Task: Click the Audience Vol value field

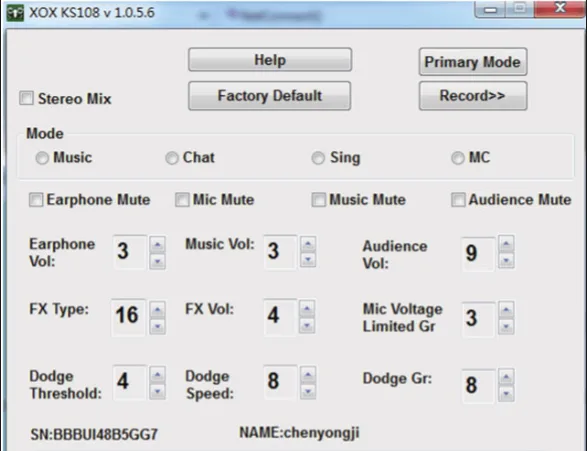Action: click(478, 253)
